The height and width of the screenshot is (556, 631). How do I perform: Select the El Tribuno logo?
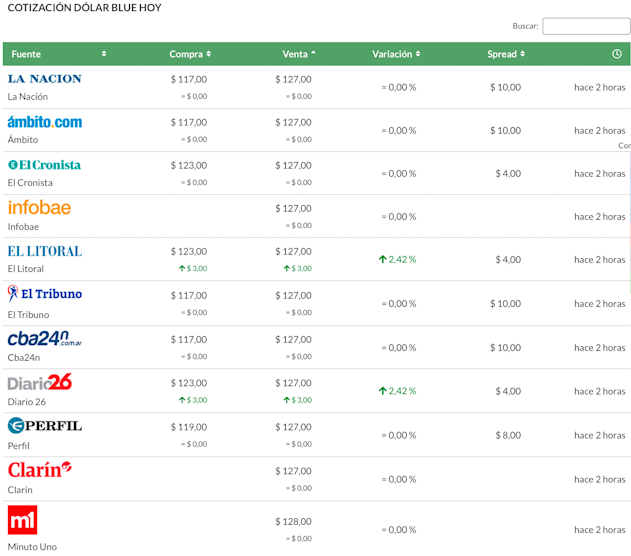(x=44, y=294)
